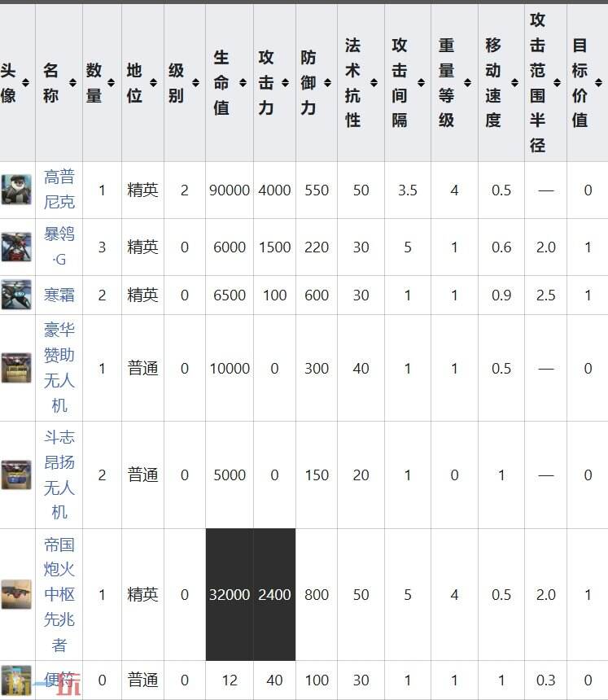
Task: Sort table by 移动速度 column arrows
Action: tap(514, 82)
